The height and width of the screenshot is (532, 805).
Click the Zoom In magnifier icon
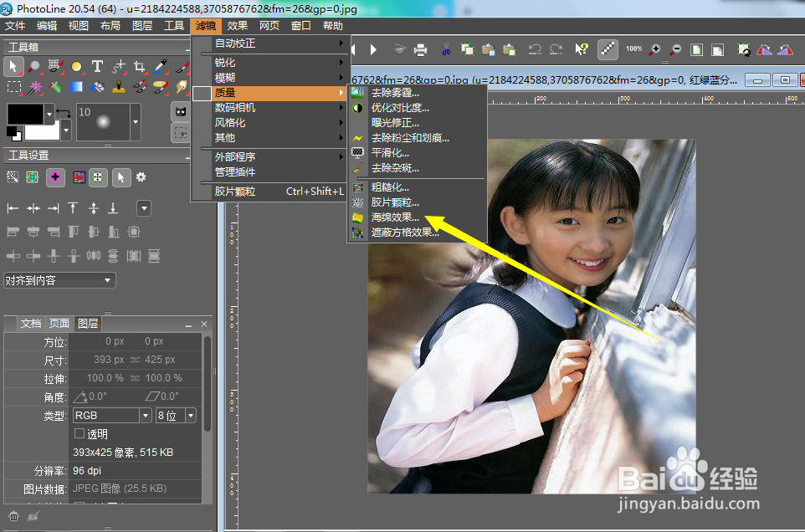(654, 50)
